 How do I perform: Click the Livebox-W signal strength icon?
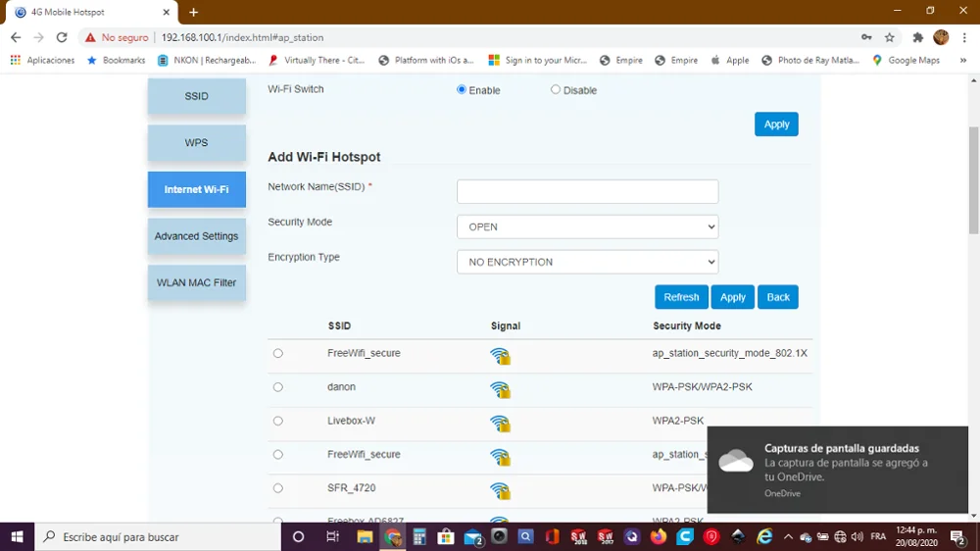pyautogui.click(x=500, y=424)
